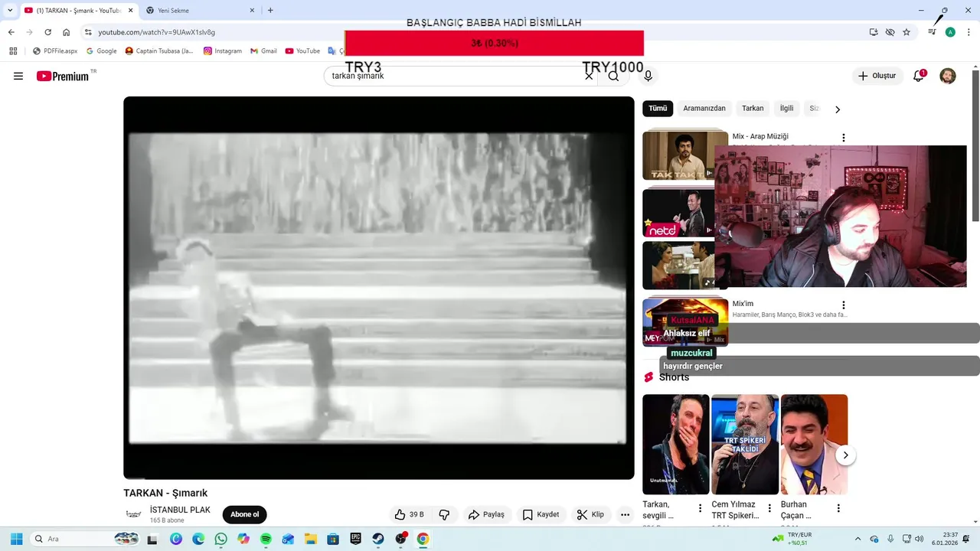980x551 pixels.
Task: Open options for Mix - Arap Müziği
Action: click(x=843, y=138)
